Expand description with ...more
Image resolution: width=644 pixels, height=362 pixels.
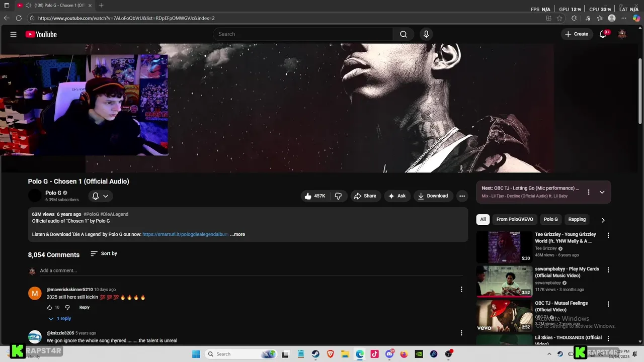click(x=237, y=234)
